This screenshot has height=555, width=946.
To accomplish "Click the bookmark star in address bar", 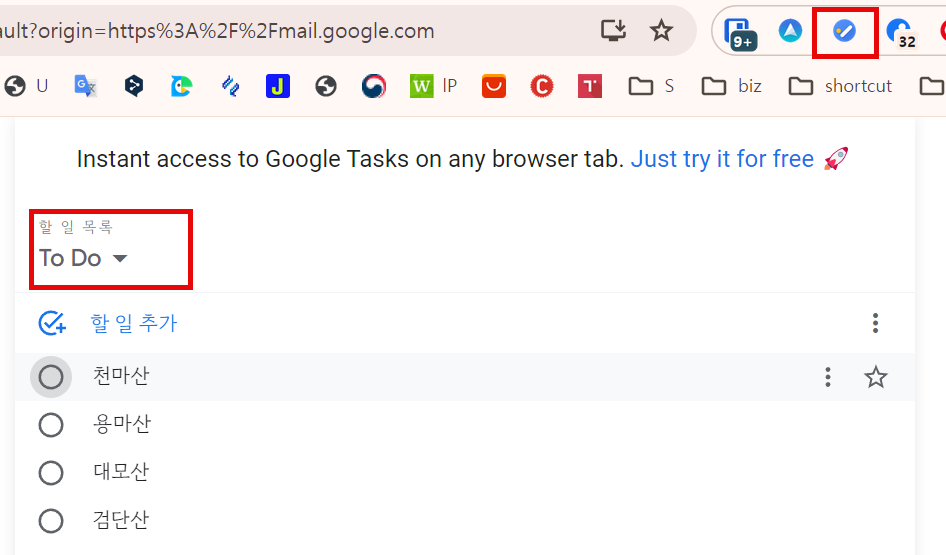I will (x=661, y=30).
